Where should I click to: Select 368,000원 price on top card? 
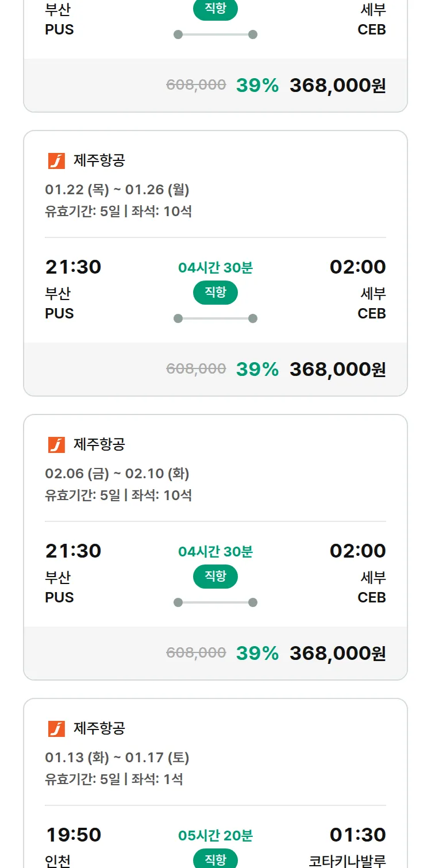337,85
